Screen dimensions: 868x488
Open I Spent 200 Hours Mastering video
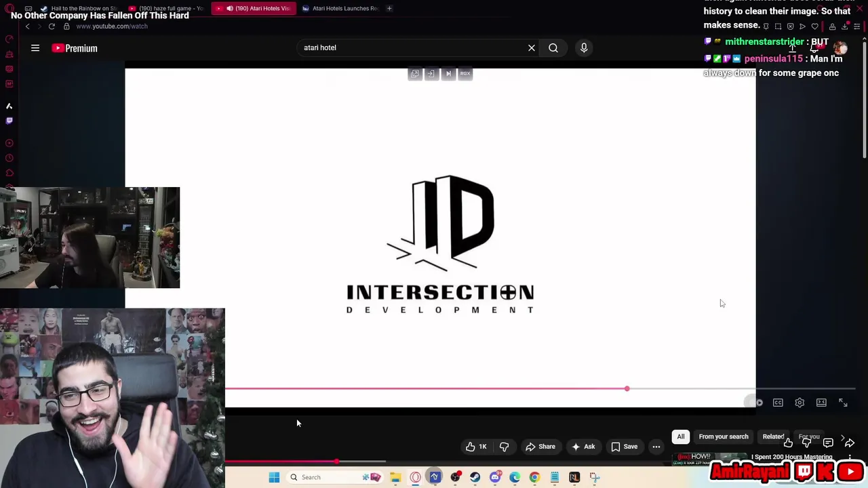[x=791, y=457]
